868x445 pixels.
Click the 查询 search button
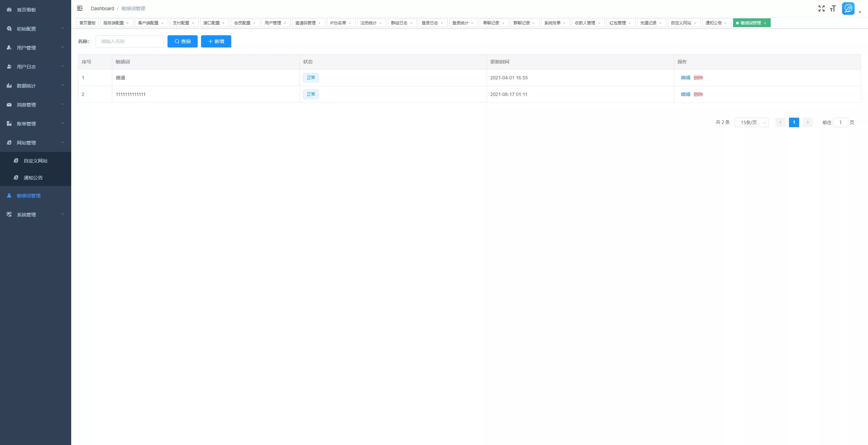tap(182, 41)
